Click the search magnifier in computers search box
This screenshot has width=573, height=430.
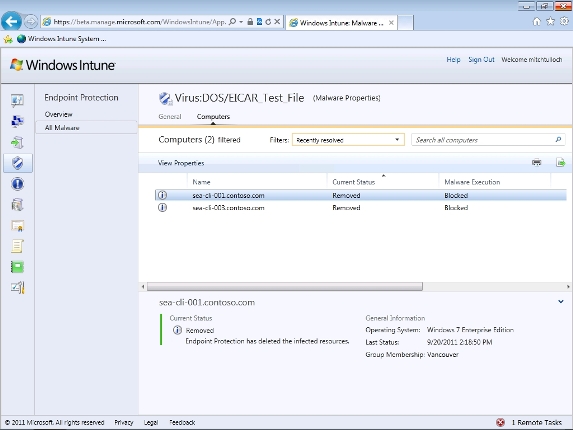[x=558, y=140]
